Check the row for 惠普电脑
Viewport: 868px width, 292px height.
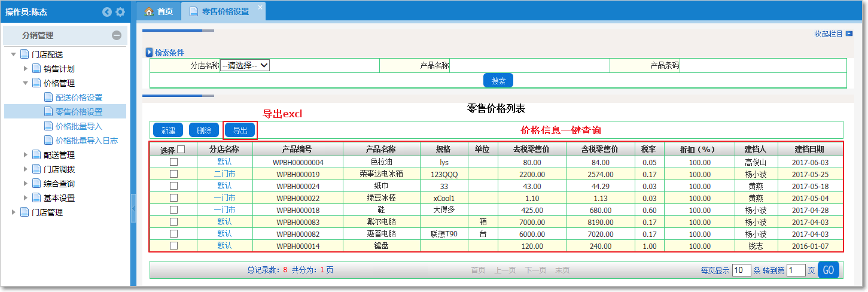pos(173,234)
